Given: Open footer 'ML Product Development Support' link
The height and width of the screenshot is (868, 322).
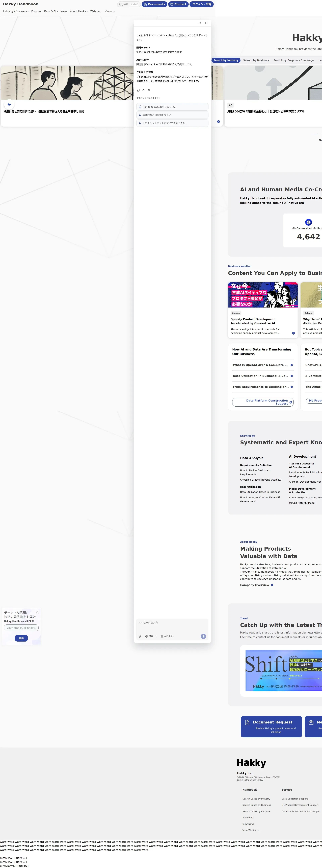Looking at the screenshot, I should [x=300, y=805].
